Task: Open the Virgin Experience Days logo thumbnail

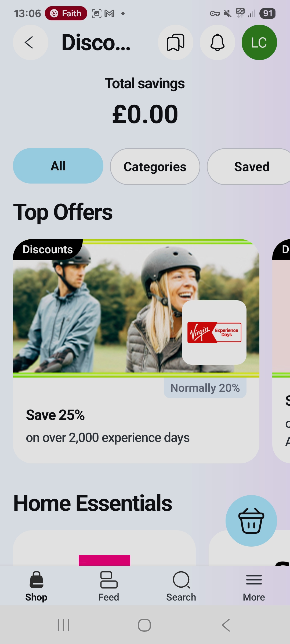Action: (x=214, y=332)
